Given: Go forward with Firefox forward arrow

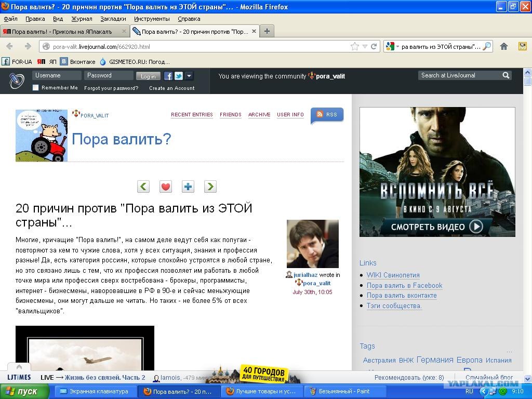Looking at the screenshot, I should (28, 46).
